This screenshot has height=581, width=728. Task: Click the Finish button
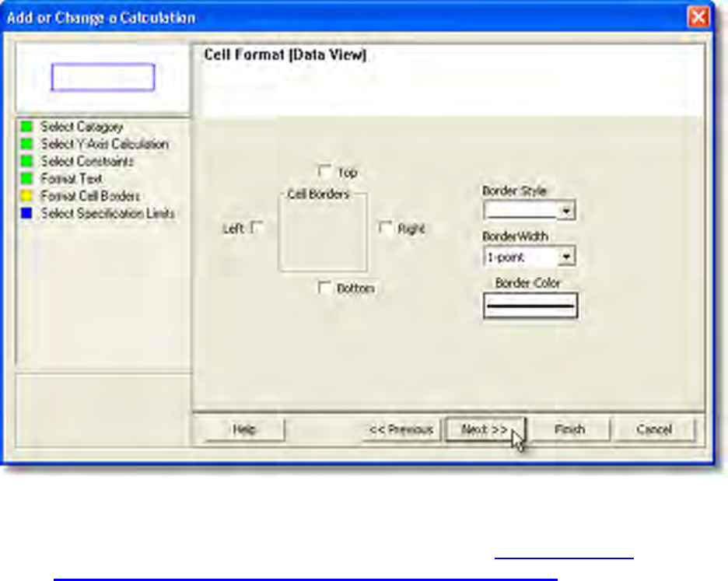coord(569,429)
